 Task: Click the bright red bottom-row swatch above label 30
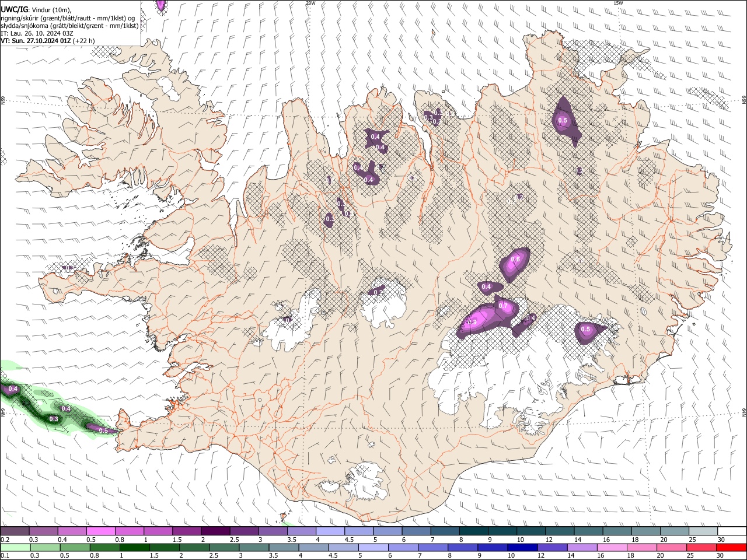tap(731, 548)
